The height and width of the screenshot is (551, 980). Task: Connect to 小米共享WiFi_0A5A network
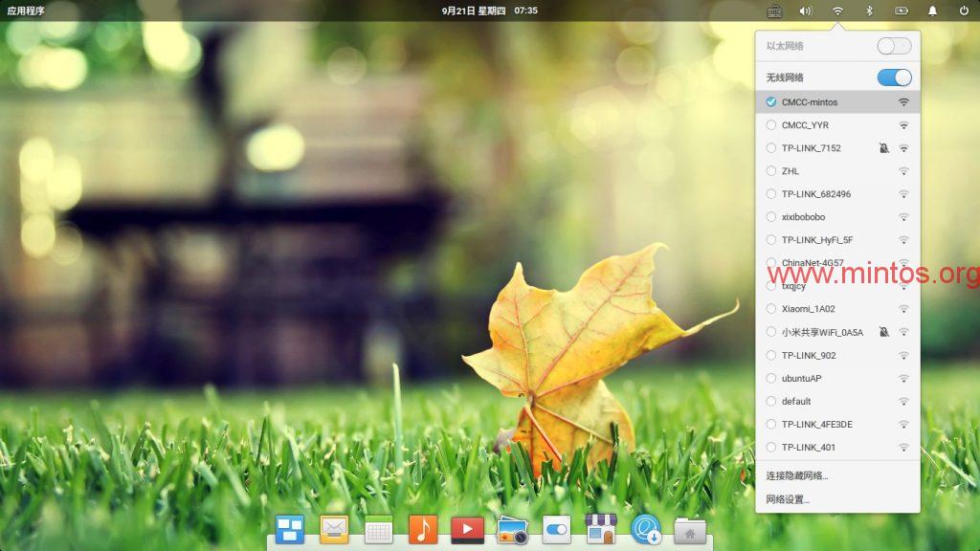pyautogui.click(x=837, y=332)
